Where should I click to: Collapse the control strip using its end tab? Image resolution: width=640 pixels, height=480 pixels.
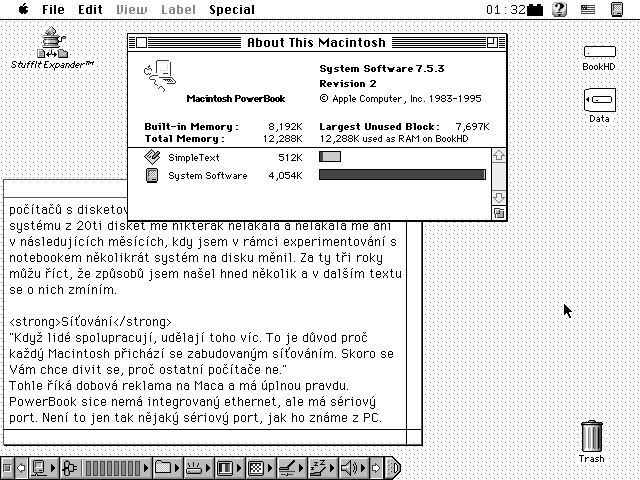tap(394, 467)
